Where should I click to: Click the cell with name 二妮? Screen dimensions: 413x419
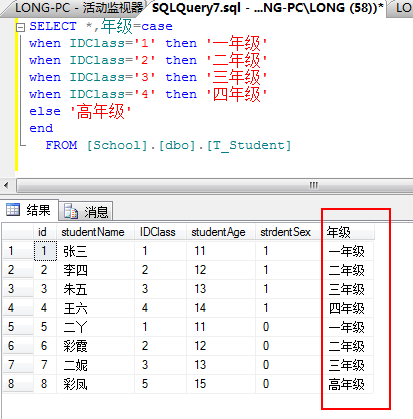pos(95,365)
